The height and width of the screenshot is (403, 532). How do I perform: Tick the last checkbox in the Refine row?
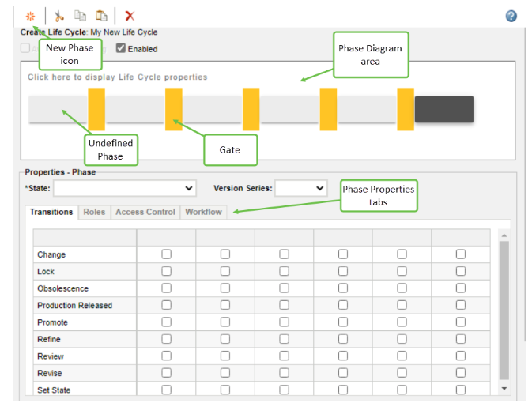[x=461, y=339]
